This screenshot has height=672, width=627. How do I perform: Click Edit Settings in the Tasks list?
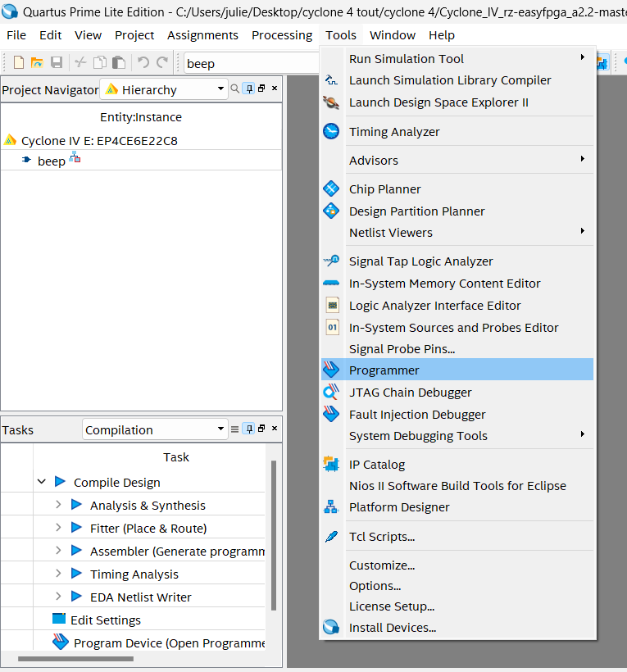[105, 620]
